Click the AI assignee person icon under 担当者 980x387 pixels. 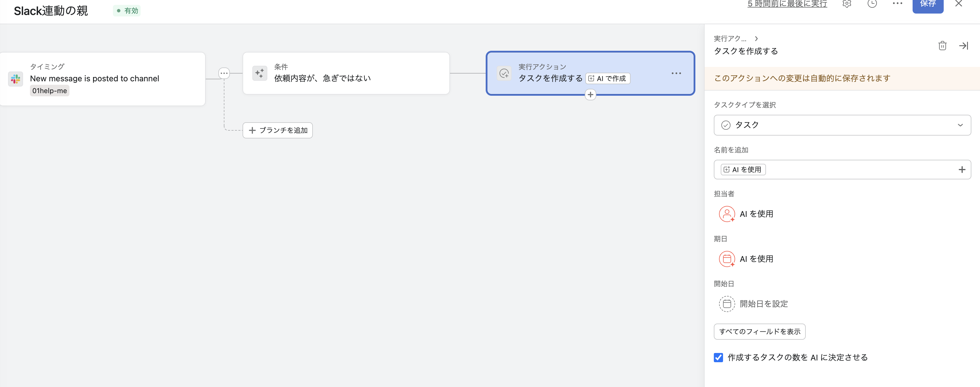tap(727, 214)
